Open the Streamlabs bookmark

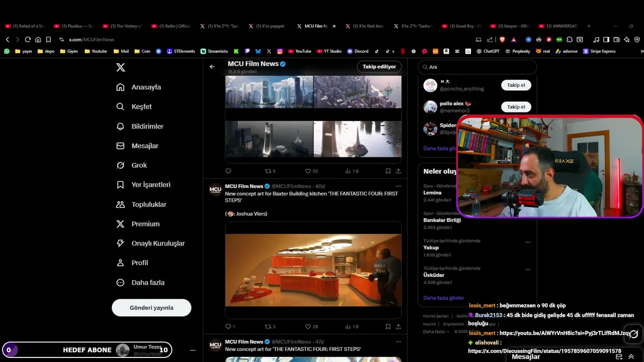[214, 51]
